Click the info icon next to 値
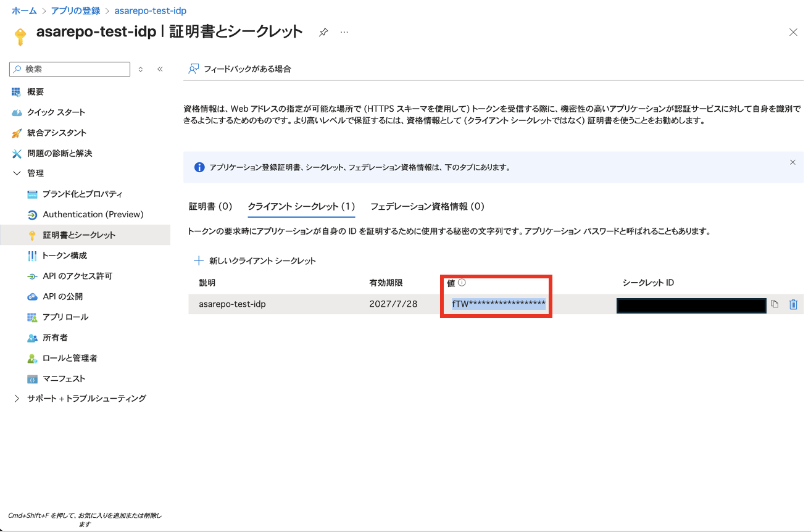This screenshot has height=532, width=811. point(462,283)
